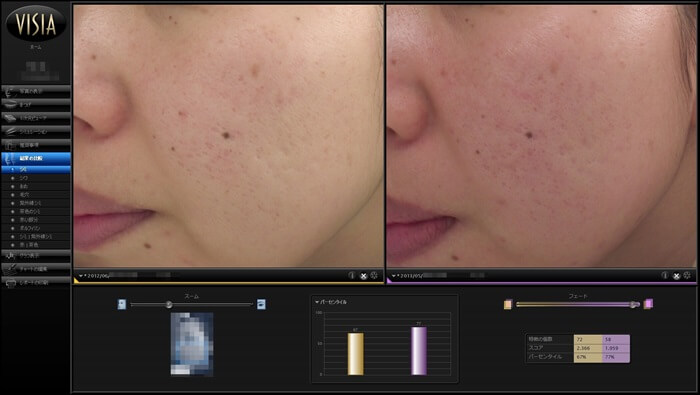Open the print report menu with printer icon
This screenshot has width=700, height=395.
pos(36,283)
